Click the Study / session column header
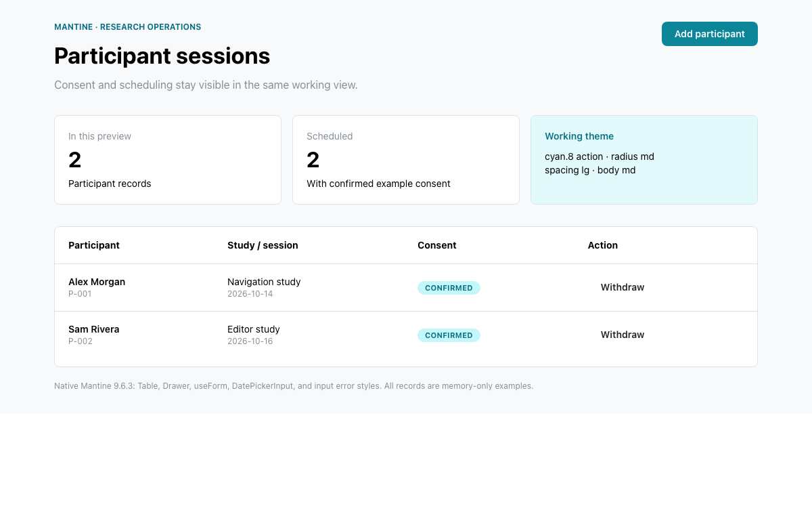This screenshot has height=508, width=812. tap(263, 245)
